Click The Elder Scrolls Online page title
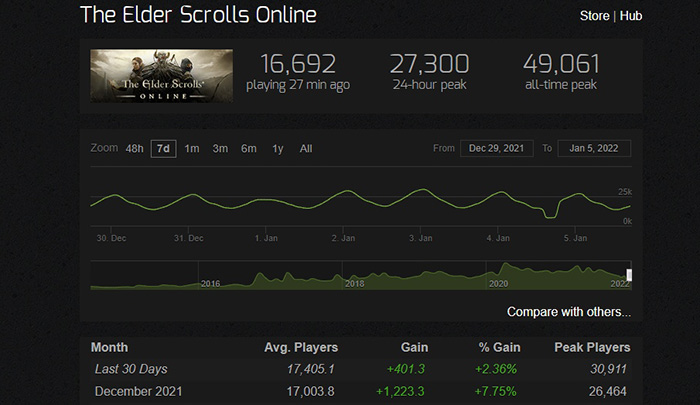This screenshot has height=405, width=700. click(x=198, y=15)
